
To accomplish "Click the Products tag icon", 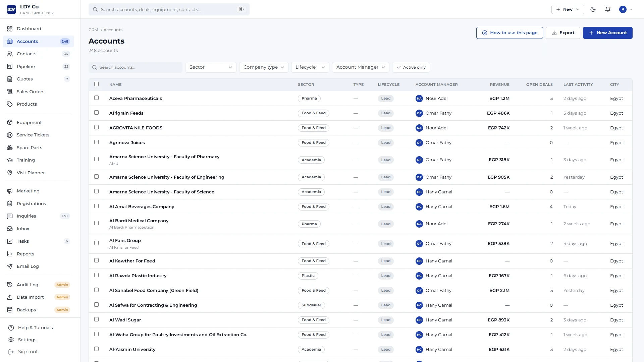I will coord(10,104).
